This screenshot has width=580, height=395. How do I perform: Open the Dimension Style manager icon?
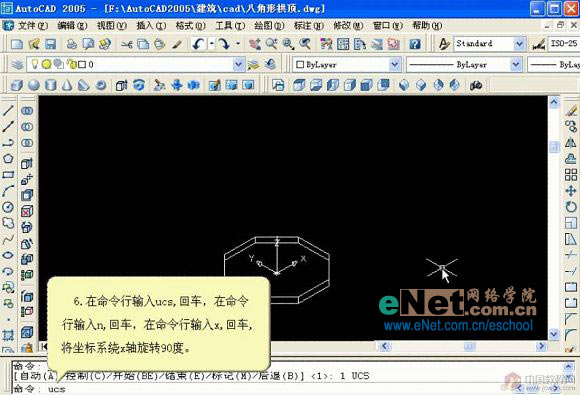pos(539,44)
